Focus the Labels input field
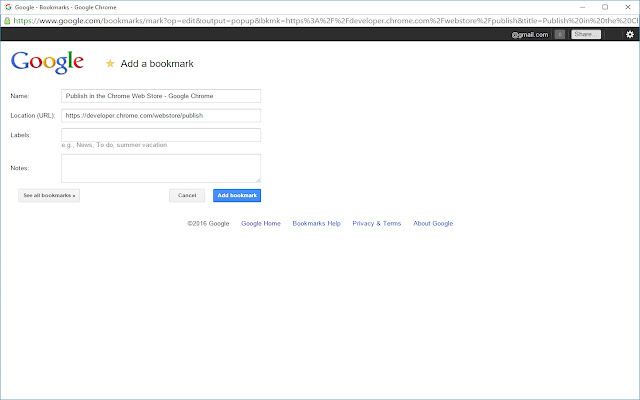 click(161, 135)
